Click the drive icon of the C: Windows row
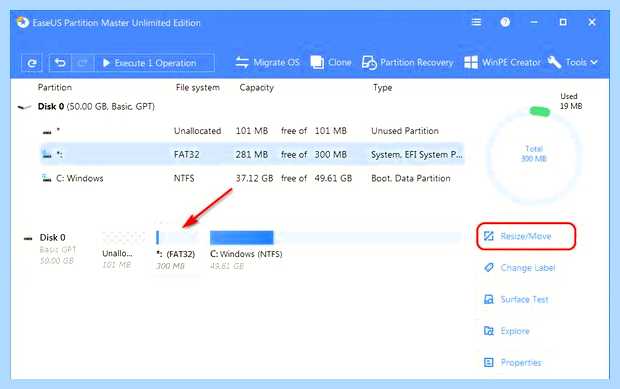Viewport: 620px width, 389px height. pos(47,178)
